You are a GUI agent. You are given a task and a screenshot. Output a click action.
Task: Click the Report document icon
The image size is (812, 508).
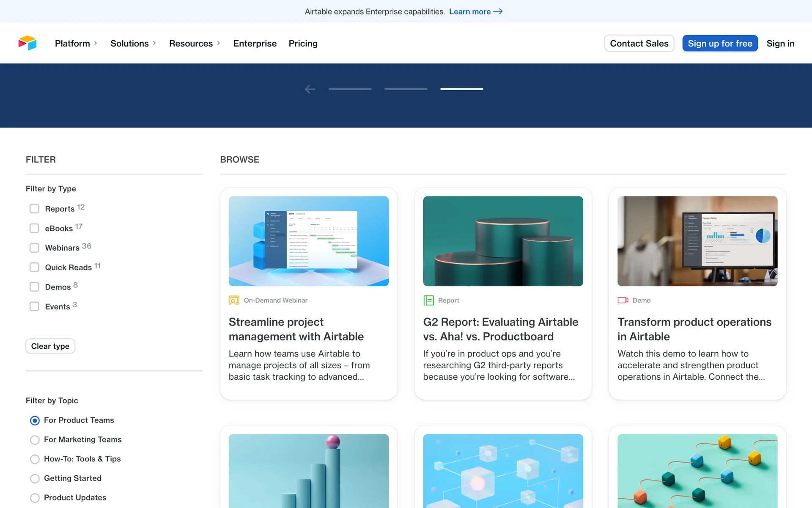tap(428, 300)
